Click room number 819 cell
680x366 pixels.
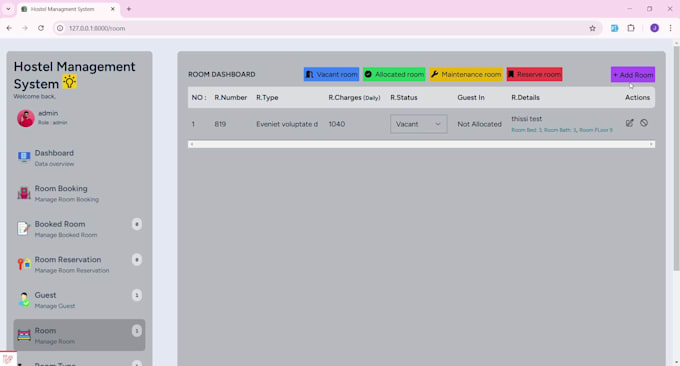click(x=220, y=124)
